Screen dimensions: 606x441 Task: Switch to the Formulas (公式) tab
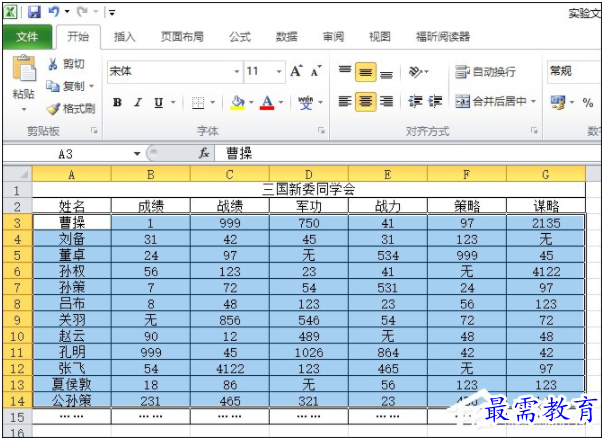240,37
